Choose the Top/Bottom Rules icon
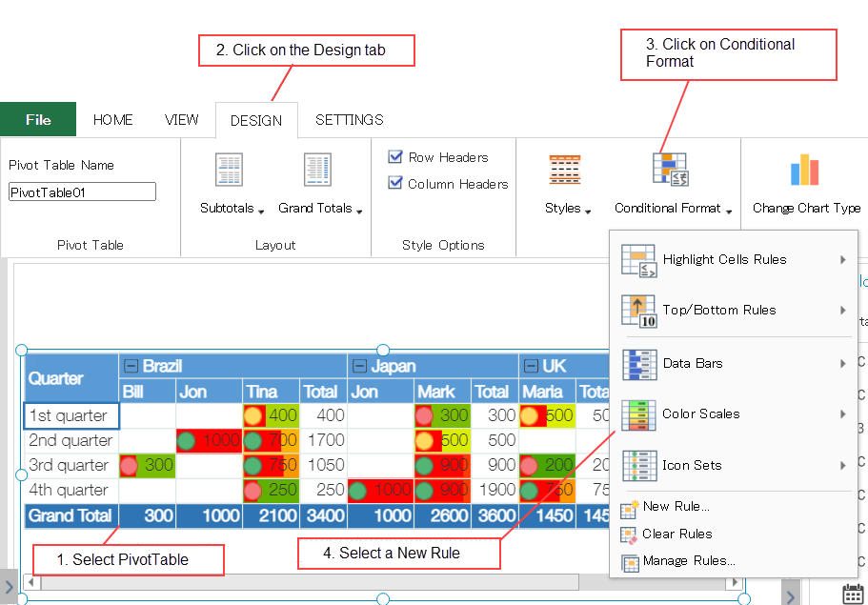This screenshot has width=868, height=605. pyautogui.click(x=638, y=311)
